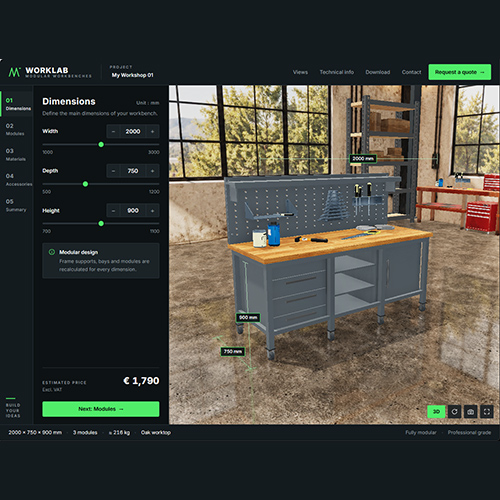Reset the 3D view rotation icon
The width and height of the screenshot is (500, 500).
[454, 412]
